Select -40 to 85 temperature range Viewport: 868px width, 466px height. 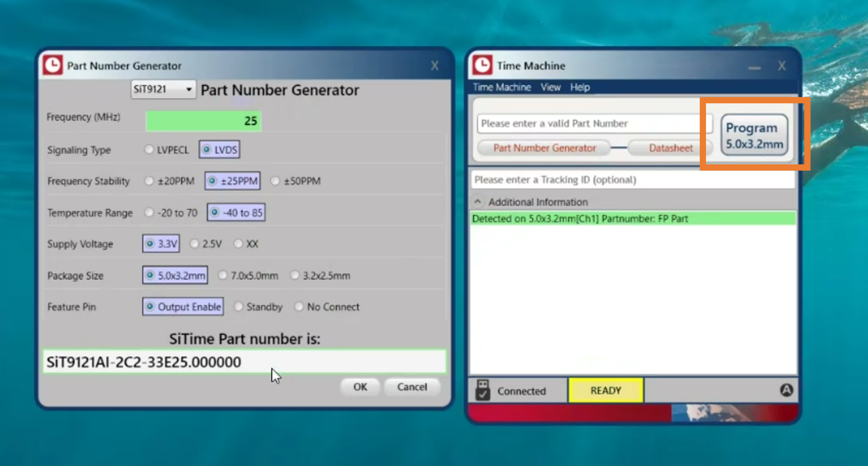[x=236, y=213]
